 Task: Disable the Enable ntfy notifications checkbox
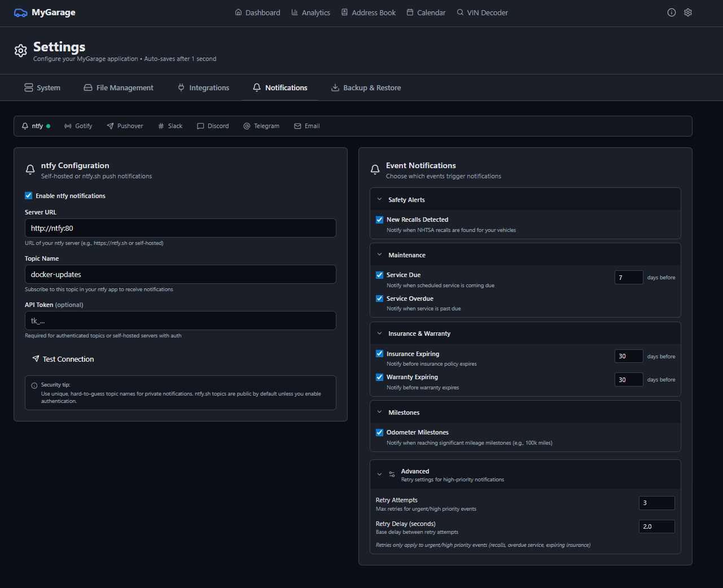point(29,196)
